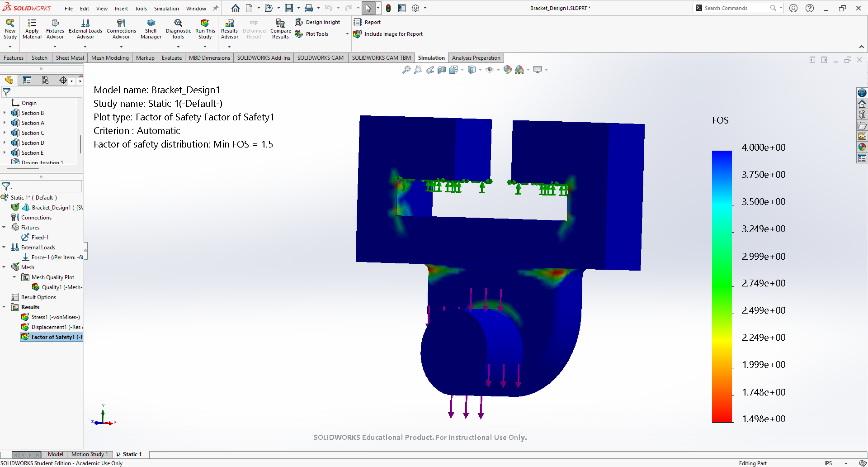Click the Zoom to Fit icon

pos(406,70)
